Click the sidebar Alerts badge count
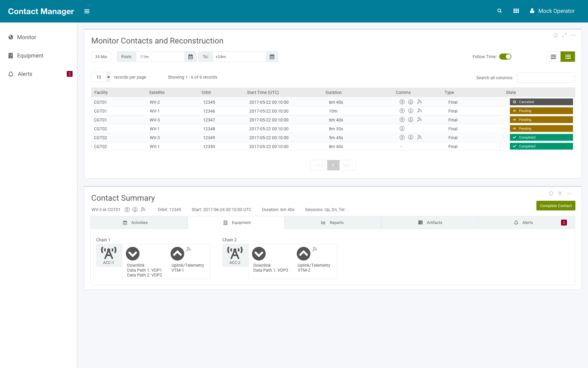 (x=70, y=74)
